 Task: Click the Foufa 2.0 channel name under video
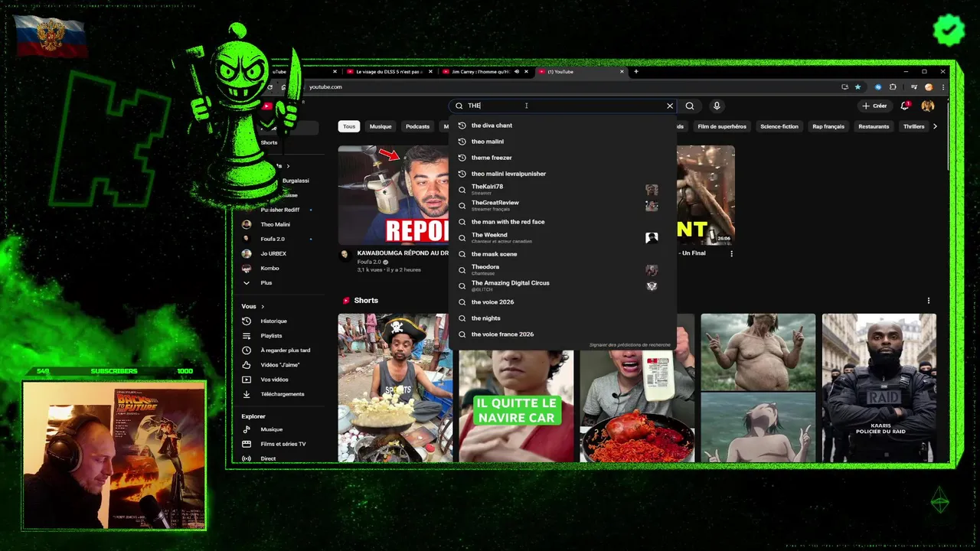[369, 262]
